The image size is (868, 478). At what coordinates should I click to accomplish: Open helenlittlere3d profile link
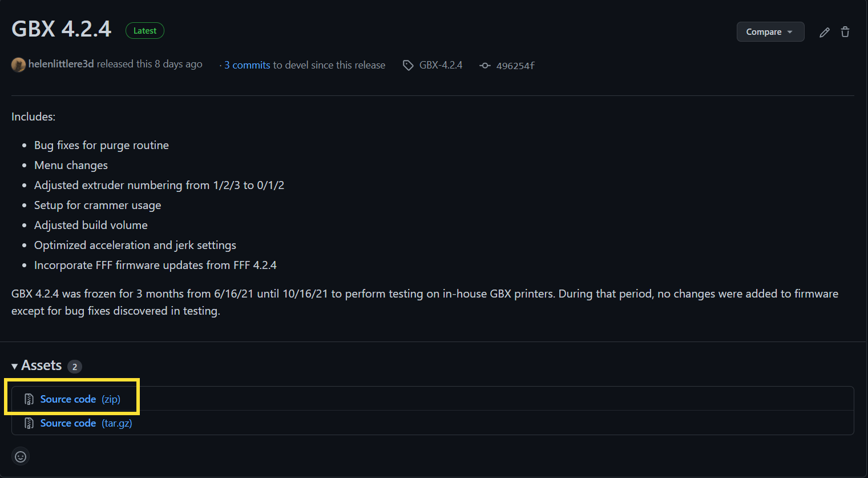point(61,64)
